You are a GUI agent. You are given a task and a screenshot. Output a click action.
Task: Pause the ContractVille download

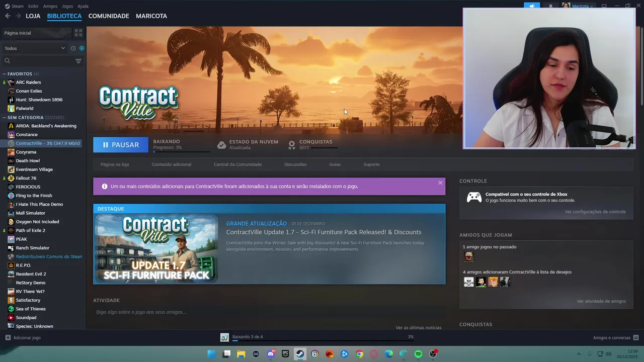[x=121, y=145]
